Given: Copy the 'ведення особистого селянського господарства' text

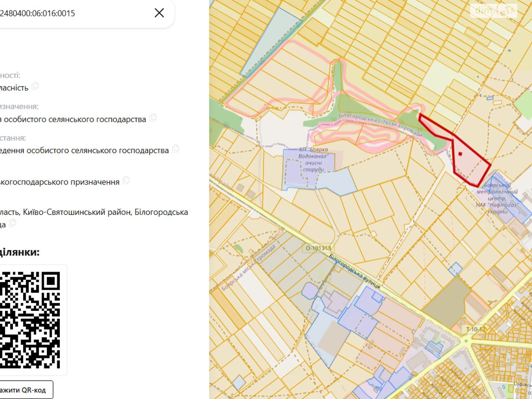Looking at the screenshot, I should point(176,148).
